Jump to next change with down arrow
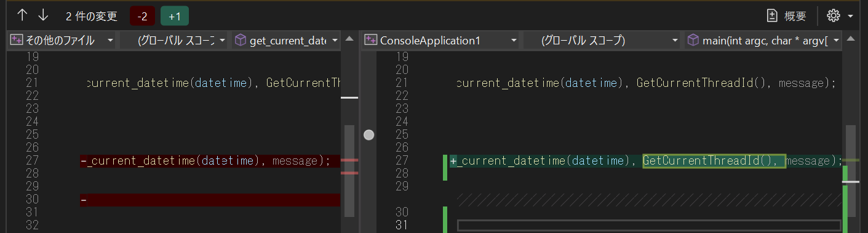868x233 pixels. click(43, 15)
